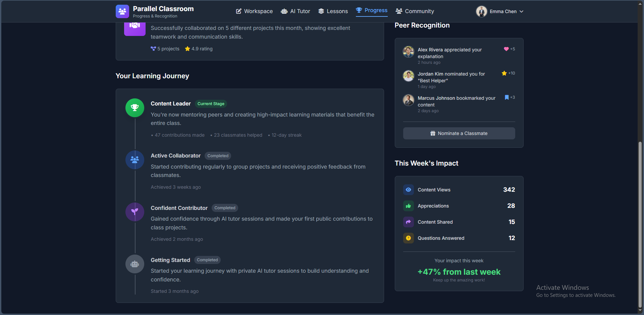The height and width of the screenshot is (315, 644).
Task: Click the bookmark icon beside Marcus Johnson
Action: pyautogui.click(x=506, y=97)
